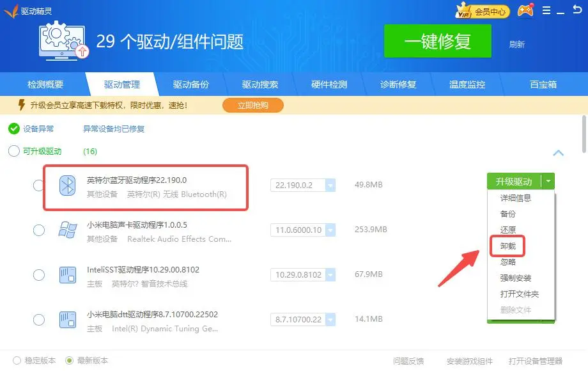The width and height of the screenshot is (588, 371).
Task: Open the hamburger main menu icon
Action: pos(546,11)
